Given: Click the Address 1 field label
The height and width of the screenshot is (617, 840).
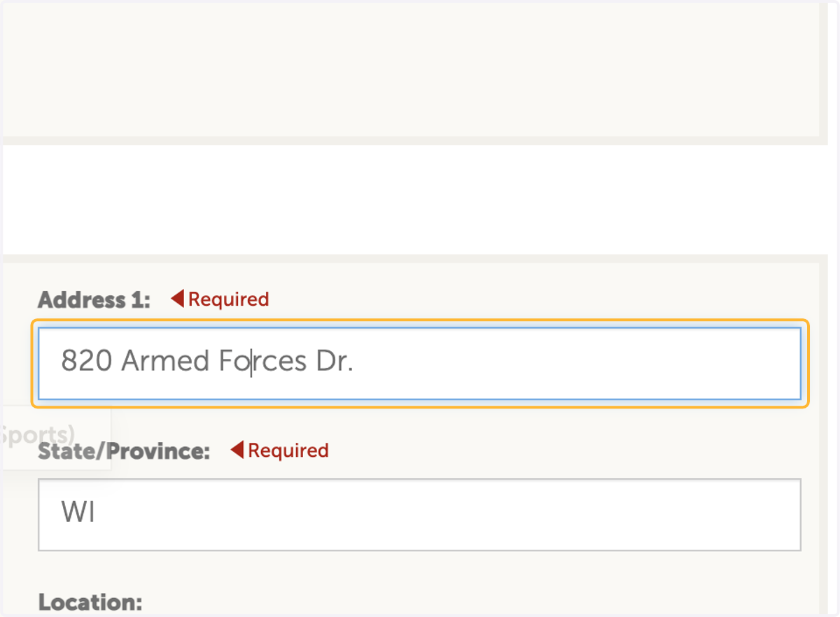Looking at the screenshot, I should pyautogui.click(x=94, y=300).
